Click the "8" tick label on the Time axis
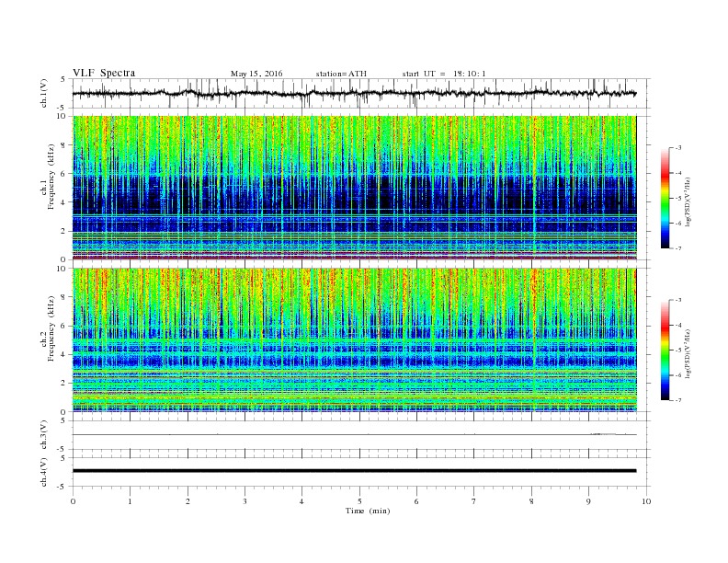 (531, 501)
